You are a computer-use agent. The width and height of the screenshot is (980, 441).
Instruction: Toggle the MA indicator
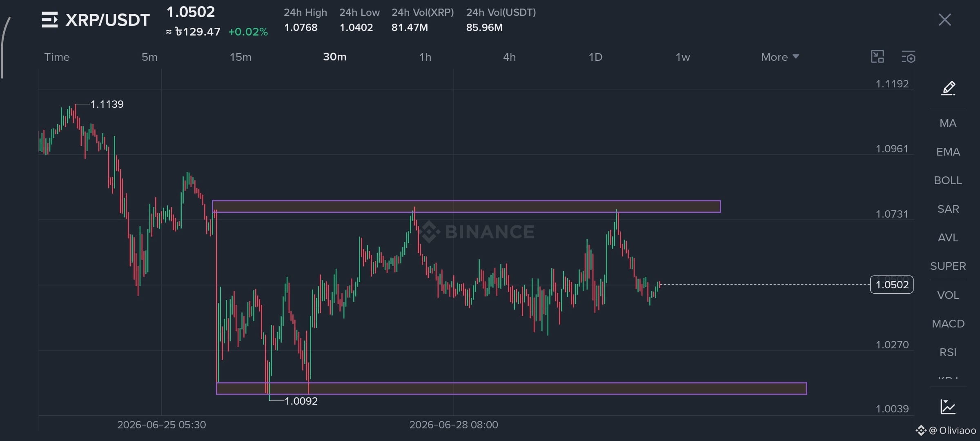pos(948,123)
